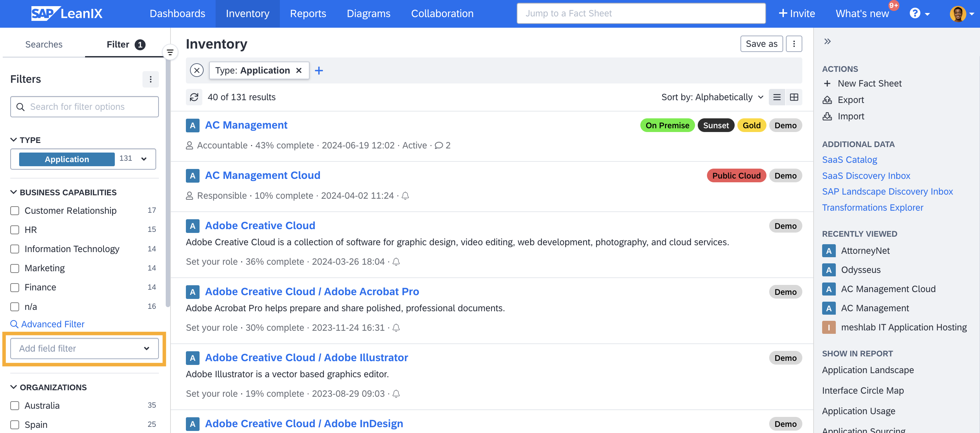The width and height of the screenshot is (980, 433).
Task: Open inventory three-dot more options
Action: (x=794, y=44)
